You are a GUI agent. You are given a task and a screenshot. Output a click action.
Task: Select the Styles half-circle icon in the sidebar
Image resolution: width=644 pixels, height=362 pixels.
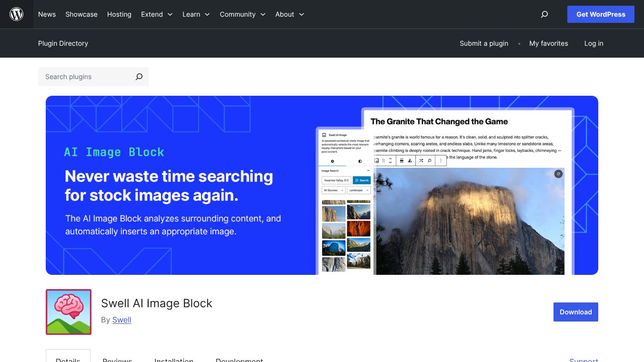360,161
